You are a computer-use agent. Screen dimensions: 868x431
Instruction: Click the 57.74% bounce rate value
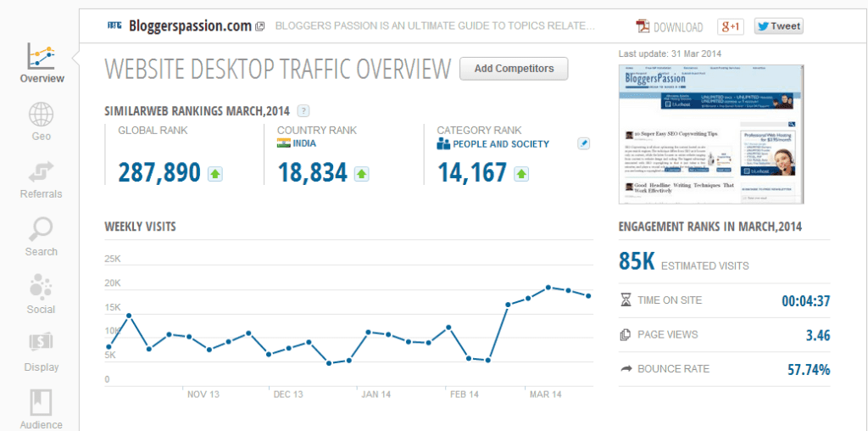809,370
